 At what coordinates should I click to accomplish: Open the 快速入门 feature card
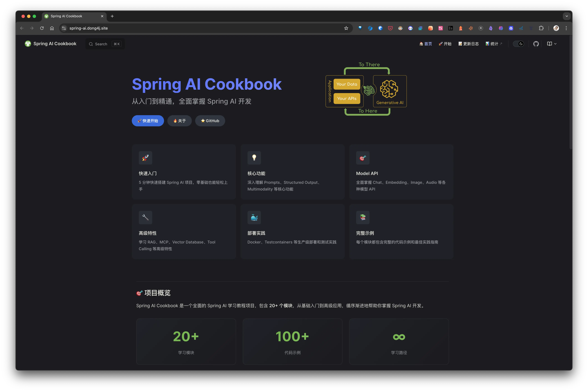click(x=184, y=172)
